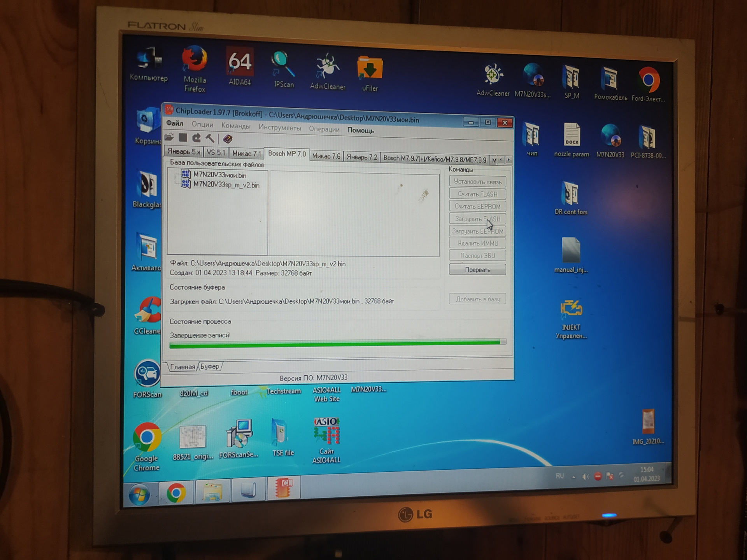Click the hammer tool toolbar icon
This screenshot has height=560, width=747.
(x=210, y=138)
